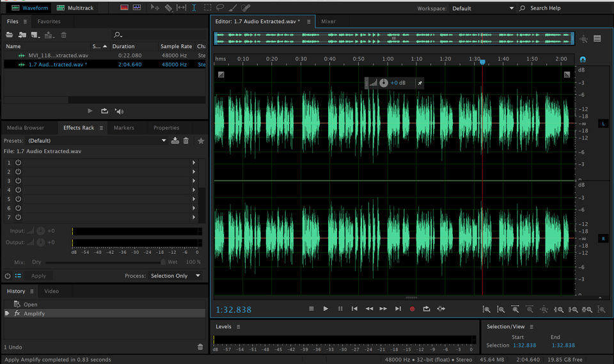Open the Markers tab

[123, 128]
